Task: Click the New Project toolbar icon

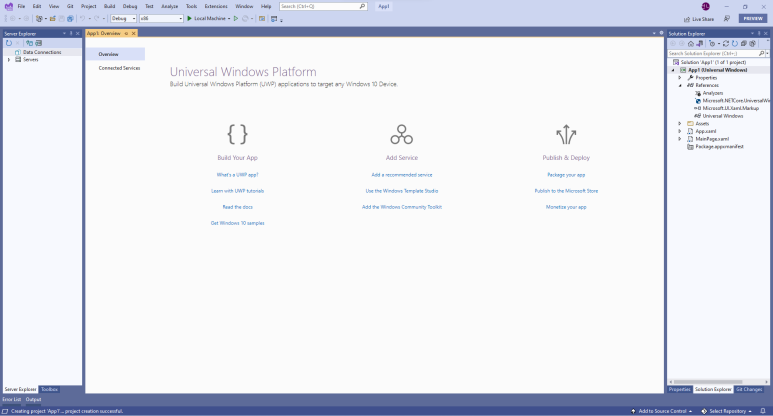Action: (38, 19)
